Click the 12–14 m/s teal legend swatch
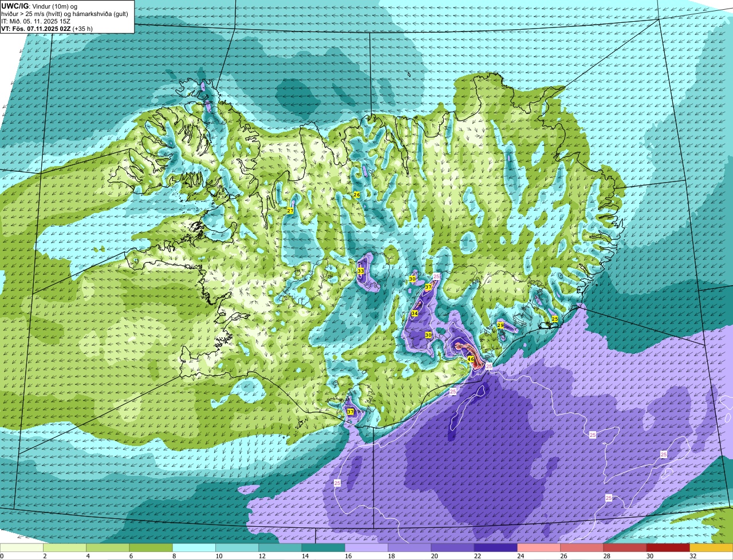 [x=280, y=548]
